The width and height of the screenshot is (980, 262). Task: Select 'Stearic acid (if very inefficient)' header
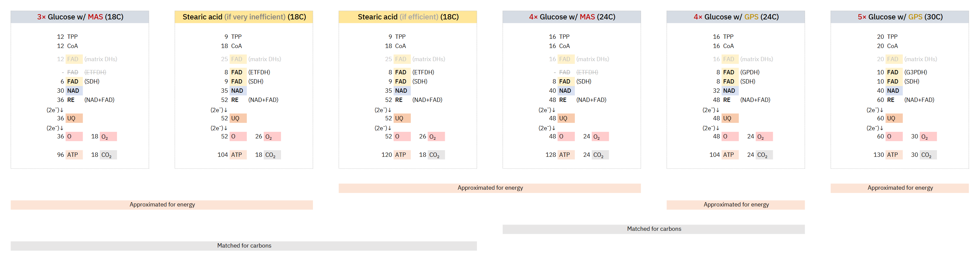pos(244,17)
